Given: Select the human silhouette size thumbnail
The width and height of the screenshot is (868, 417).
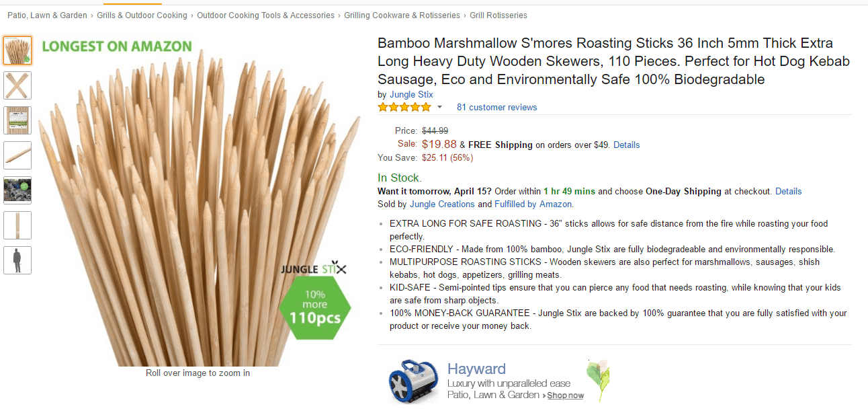Looking at the screenshot, I should (17, 260).
